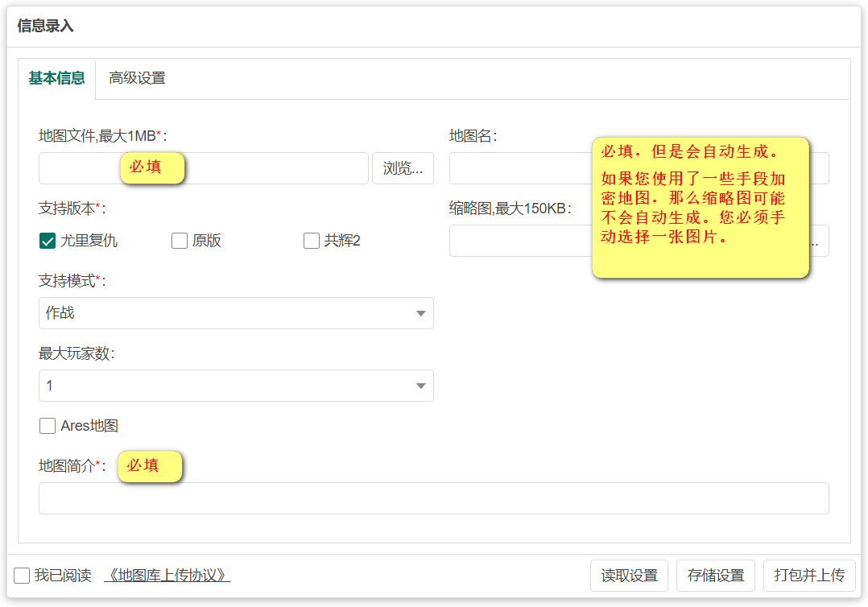Image resolution: width=868 pixels, height=607 pixels.
Task: Click the 支持版本 label text
Action: [72, 209]
